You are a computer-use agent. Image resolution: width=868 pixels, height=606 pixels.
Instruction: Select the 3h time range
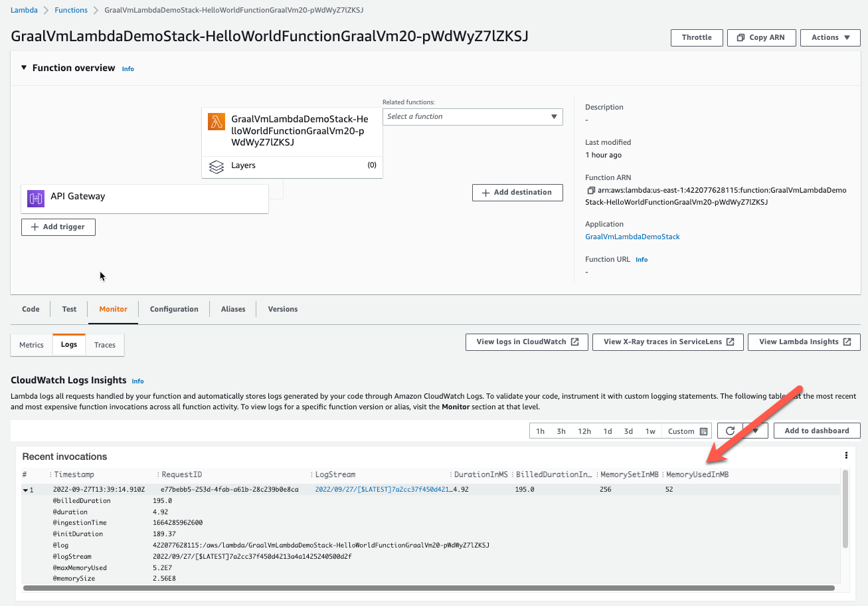[x=561, y=431]
